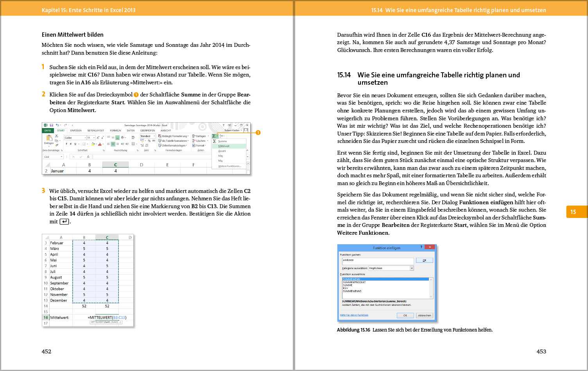Click the MITTELWERT formula cell
This screenshot has width=588, height=371.
(107, 317)
